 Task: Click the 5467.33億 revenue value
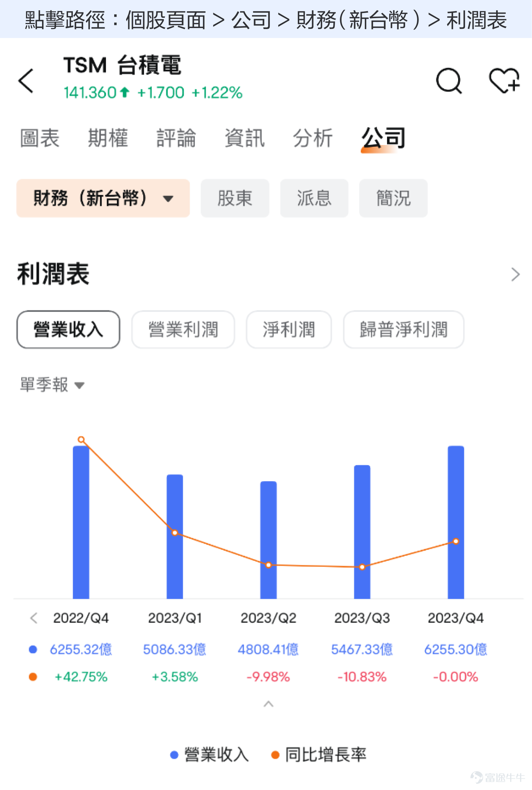[362, 649]
